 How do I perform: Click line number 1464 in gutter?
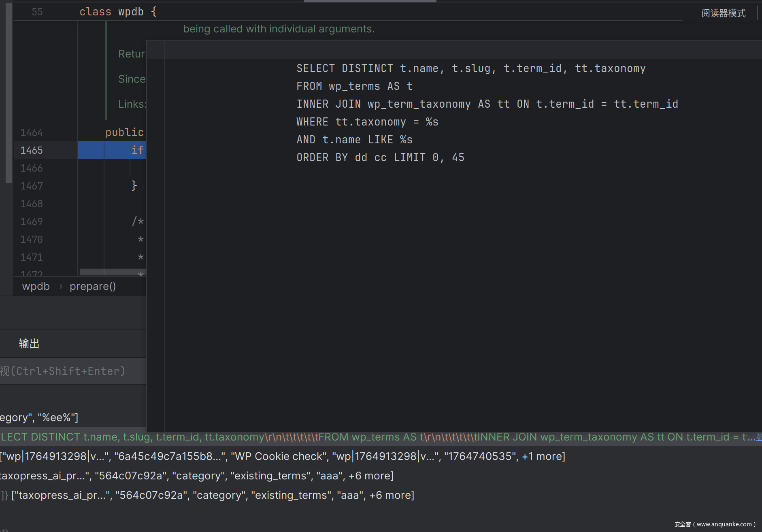(x=32, y=132)
